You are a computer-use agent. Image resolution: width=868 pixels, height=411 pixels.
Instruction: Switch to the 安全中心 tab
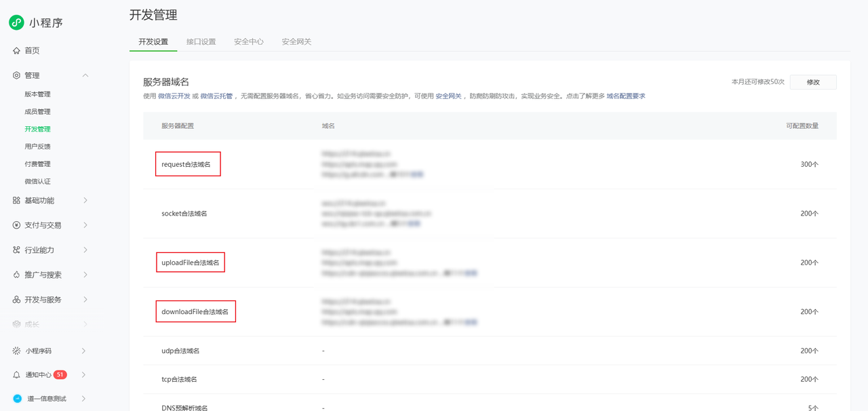249,42
